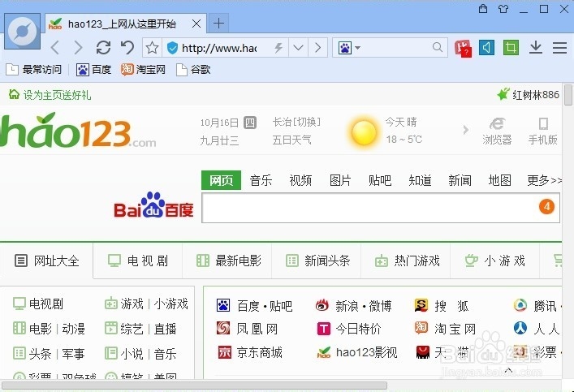Open the browser hamburger menu

tap(559, 48)
